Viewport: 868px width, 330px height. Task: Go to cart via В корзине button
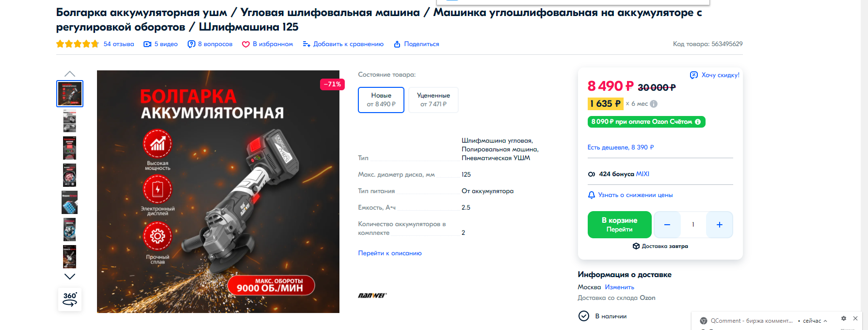(x=619, y=225)
